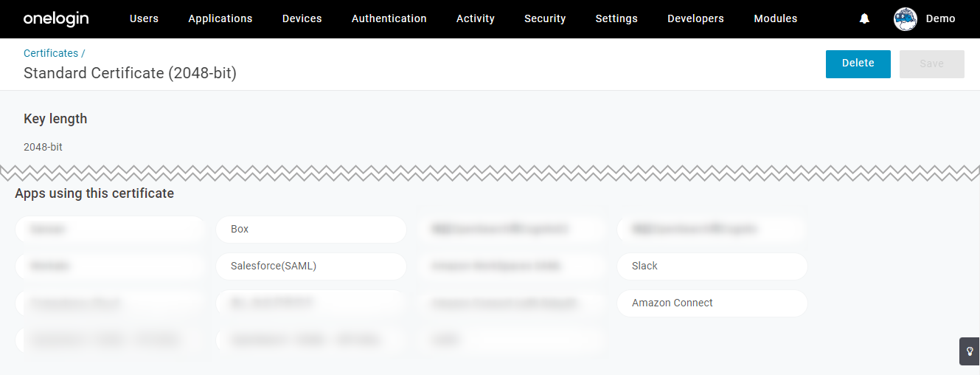Open the Devices menu

(302, 18)
